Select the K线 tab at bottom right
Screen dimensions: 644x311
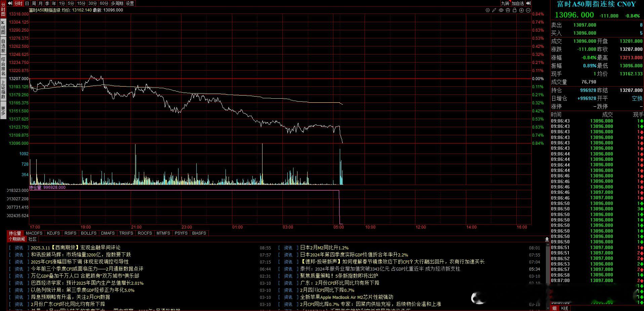564,308
